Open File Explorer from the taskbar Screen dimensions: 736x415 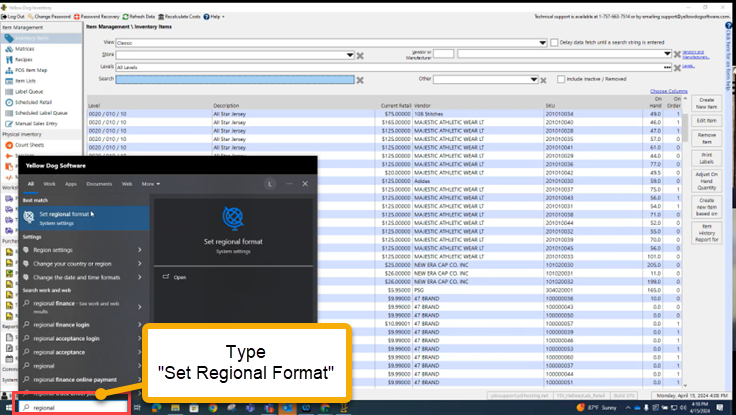[x=175, y=407]
